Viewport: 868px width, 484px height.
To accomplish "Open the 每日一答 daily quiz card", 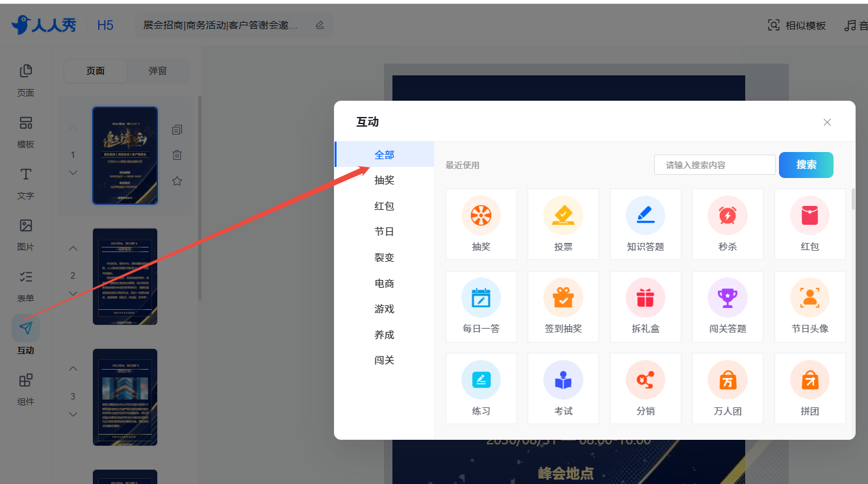I will 481,307.
